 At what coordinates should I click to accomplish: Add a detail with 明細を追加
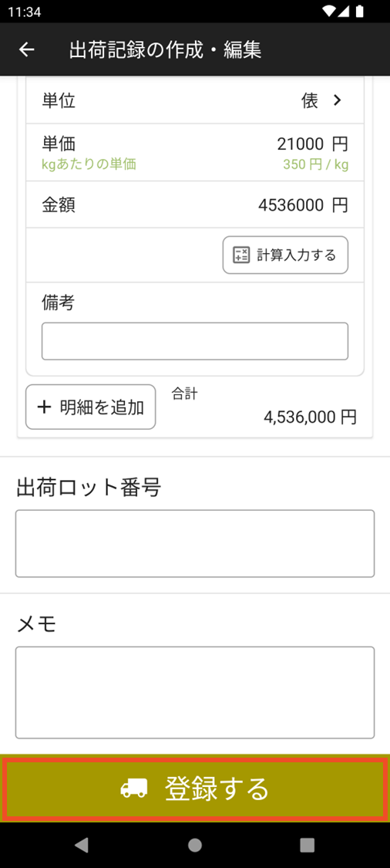point(91,407)
